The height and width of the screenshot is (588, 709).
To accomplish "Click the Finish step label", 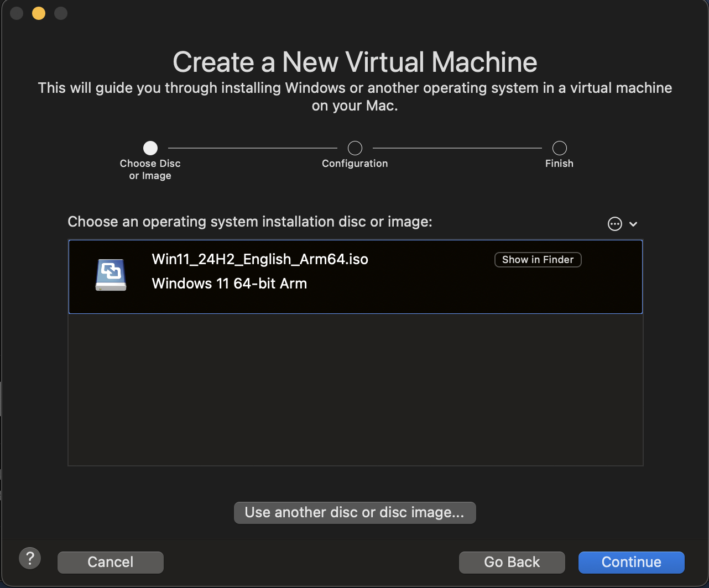I will (559, 164).
